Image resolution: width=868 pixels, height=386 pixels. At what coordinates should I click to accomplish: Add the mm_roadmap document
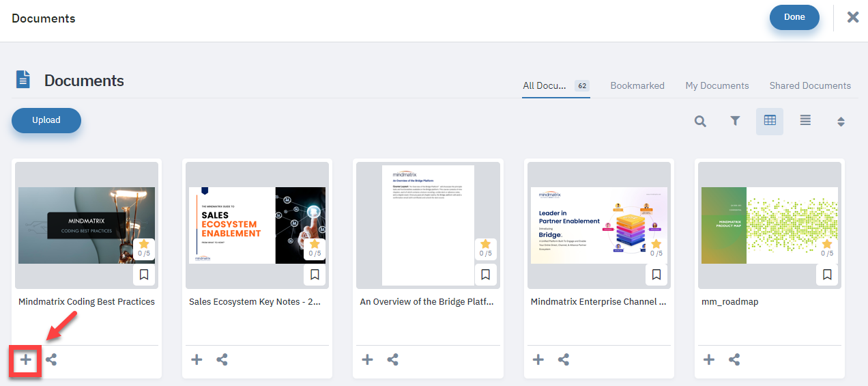point(709,359)
